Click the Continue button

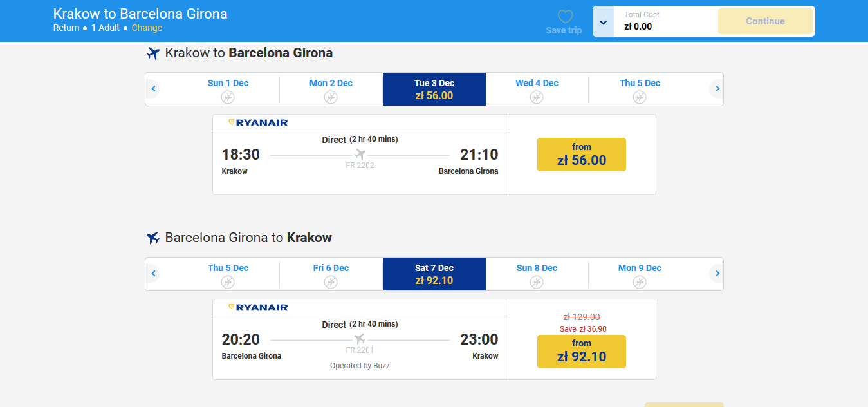pyautogui.click(x=765, y=21)
